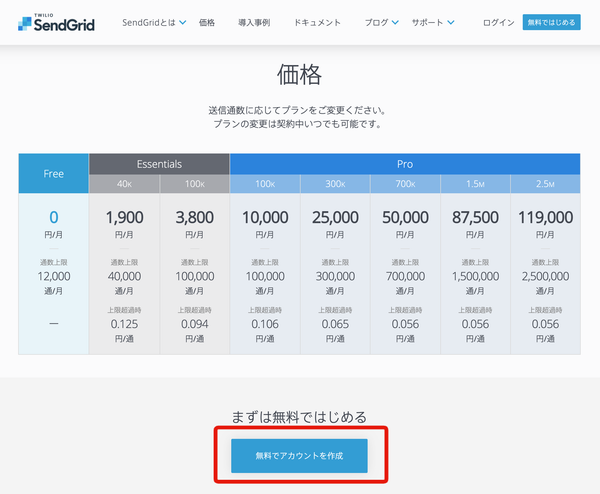The image size is (600, 494).
Task: Select the Essentials 40K column header
Action: 124,184
